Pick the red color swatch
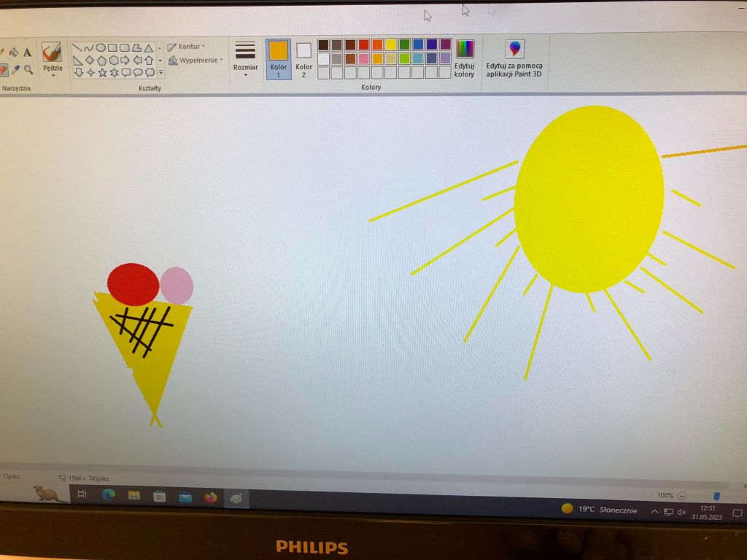This screenshot has width=747, height=560. 363,44
